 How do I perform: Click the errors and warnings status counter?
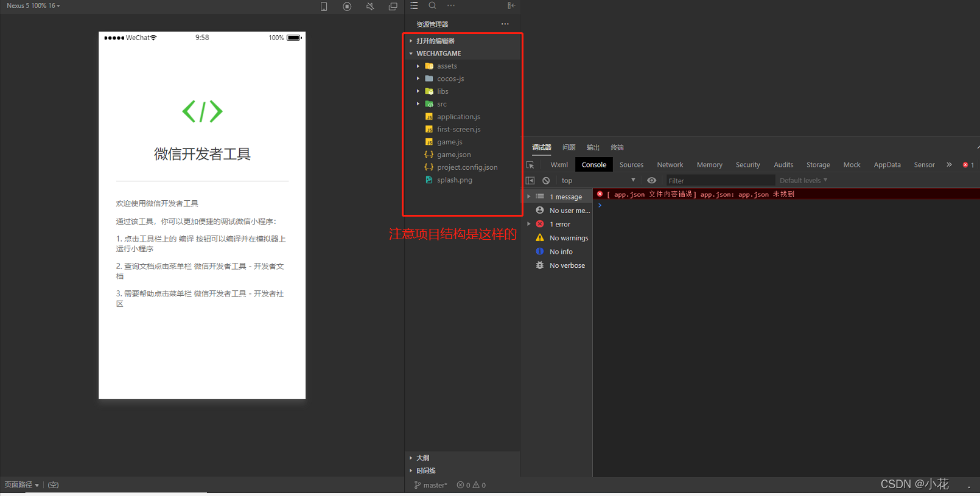click(x=471, y=485)
